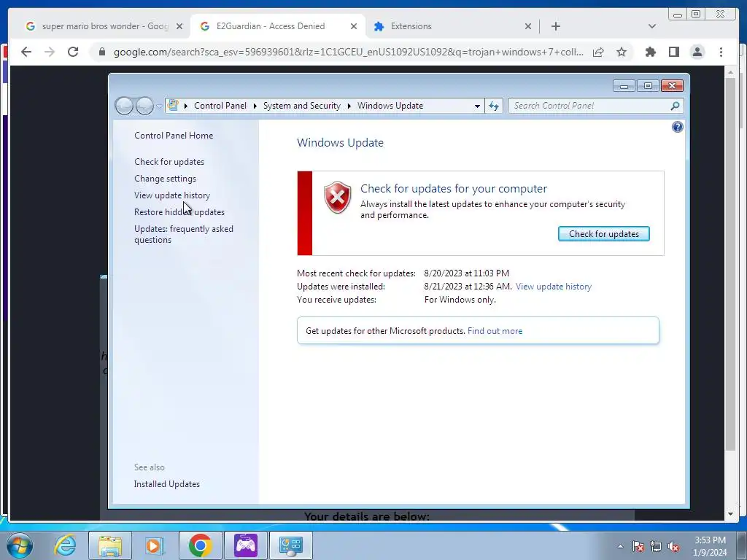Screen dimensions: 747x560
Task: Open View update history sidebar link
Action: (x=172, y=195)
